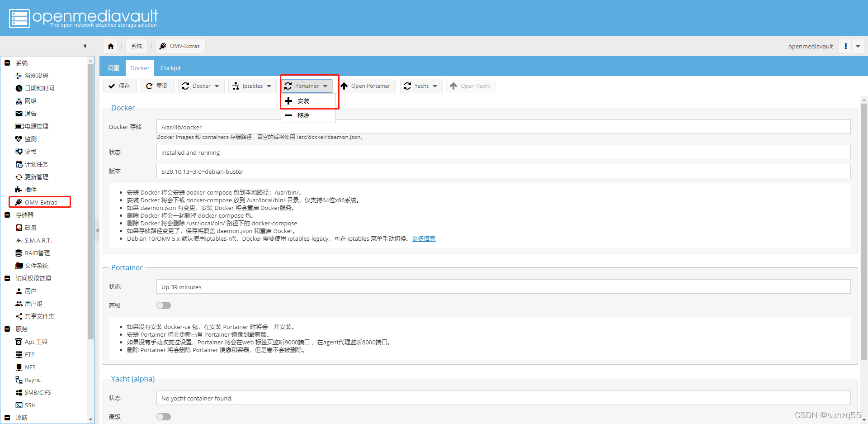Open the 网络 section
Screen dimensions: 868x424
pyautogui.click(x=30, y=101)
